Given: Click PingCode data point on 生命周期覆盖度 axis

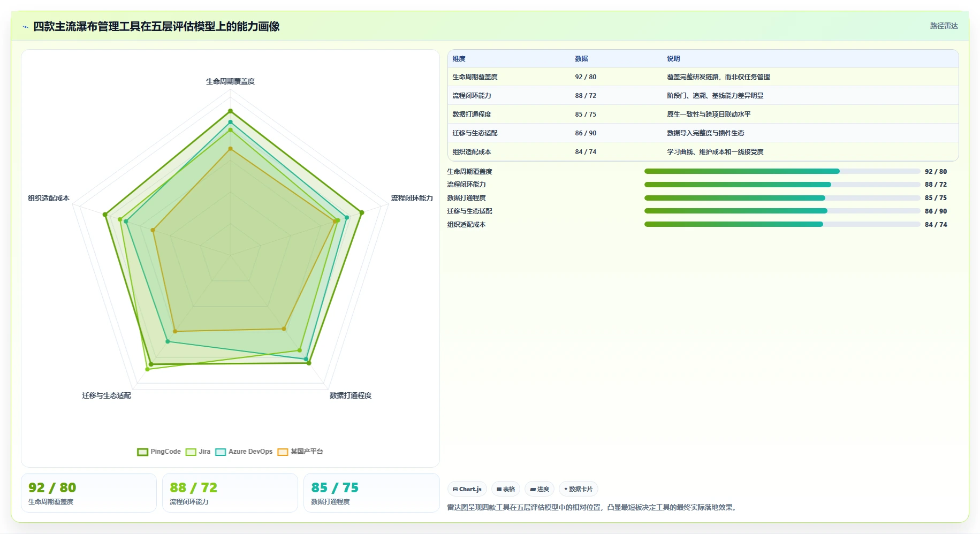Looking at the screenshot, I should coord(231,111).
